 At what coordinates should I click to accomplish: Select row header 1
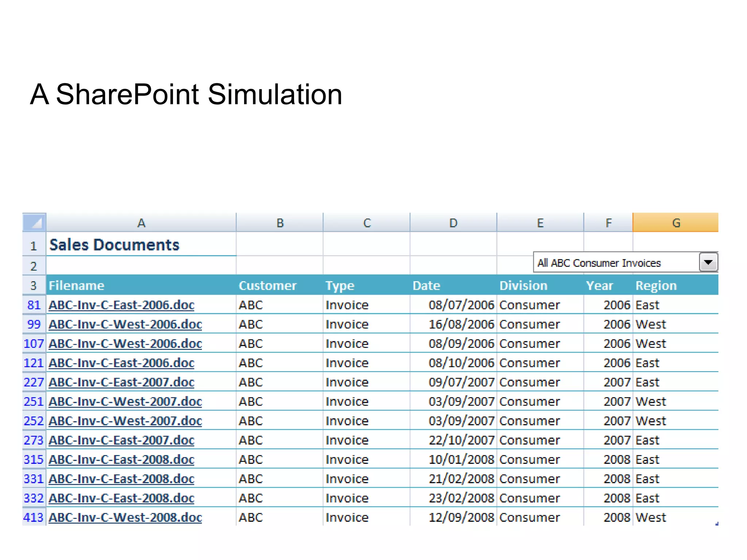pos(34,244)
